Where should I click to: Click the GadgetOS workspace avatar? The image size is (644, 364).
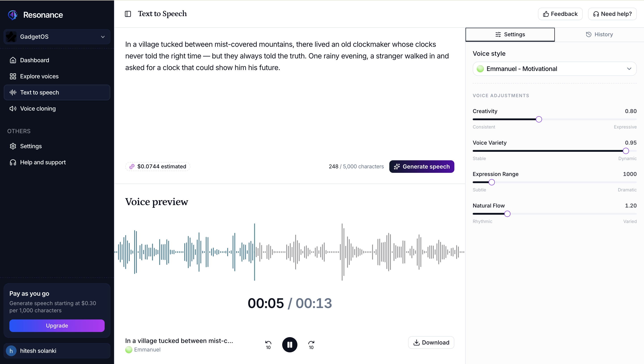pos(11,37)
